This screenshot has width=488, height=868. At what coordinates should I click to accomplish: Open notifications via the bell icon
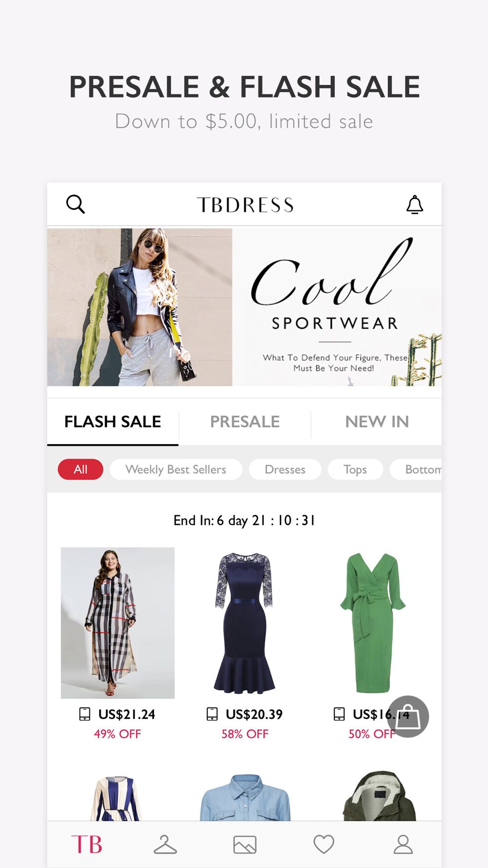[x=415, y=205]
